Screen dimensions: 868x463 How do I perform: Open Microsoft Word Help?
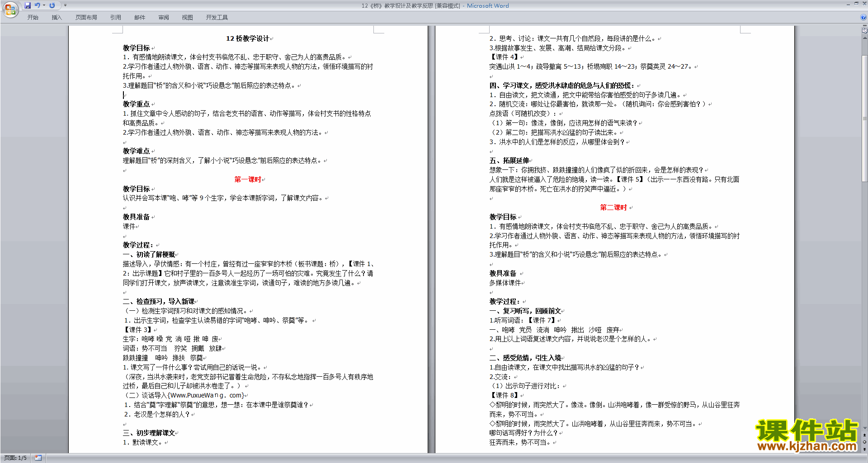pos(863,18)
